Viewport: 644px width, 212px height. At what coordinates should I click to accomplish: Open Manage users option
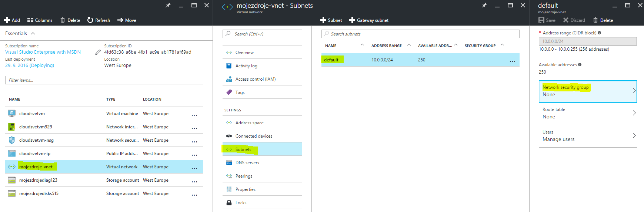[x=588, y=136]
